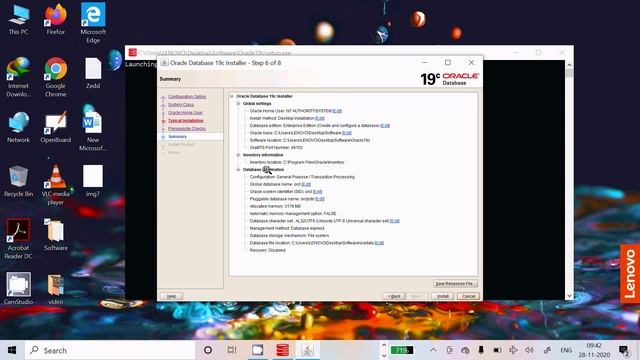Open Cortana circle icon on taskbar
The width and height of the screenshot is (640, 360).
[208, 350]
